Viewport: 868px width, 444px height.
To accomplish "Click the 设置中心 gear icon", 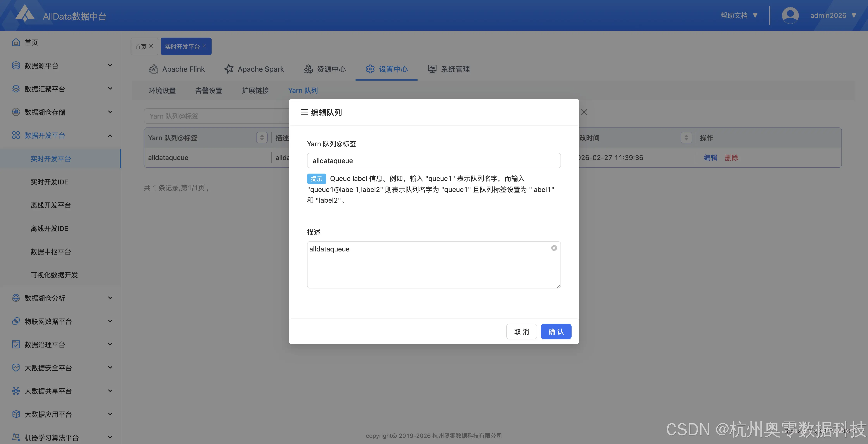I will [370, 69].
